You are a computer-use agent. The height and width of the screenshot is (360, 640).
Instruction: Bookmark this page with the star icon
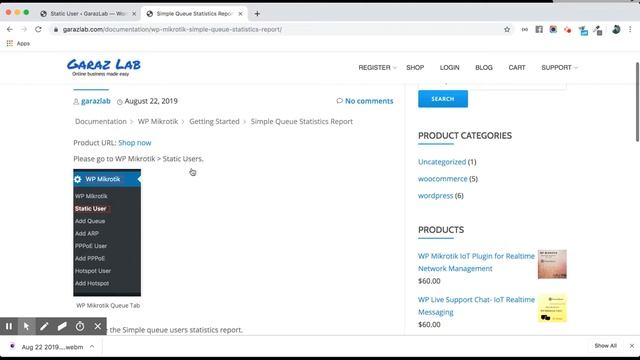507,29
